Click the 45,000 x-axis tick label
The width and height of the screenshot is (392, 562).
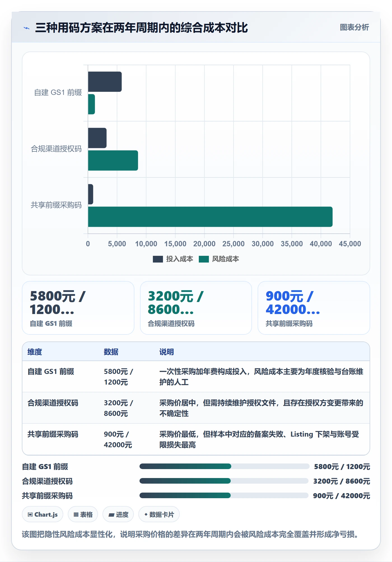pos(350,244)
